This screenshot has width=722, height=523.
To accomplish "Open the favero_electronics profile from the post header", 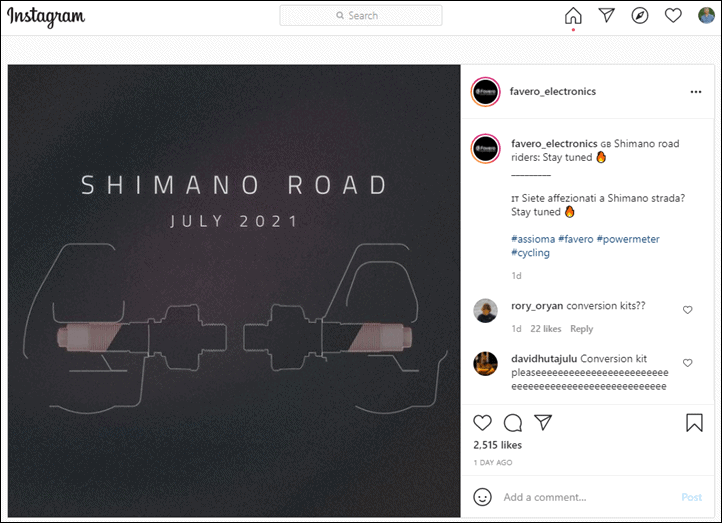I will click(553, 92).
